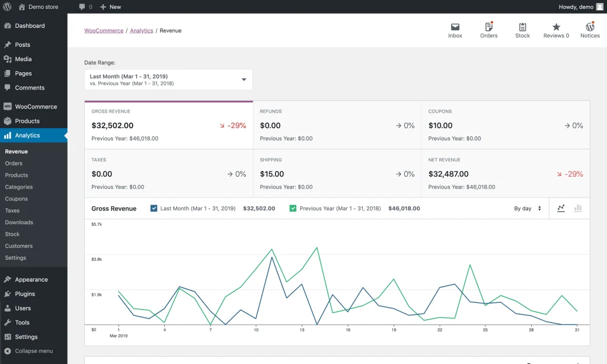Viewport: 607px width, 364px height.
Task: Collapse the admin sidebar menu
Action: pyautogui.click(x=28, y=351)
